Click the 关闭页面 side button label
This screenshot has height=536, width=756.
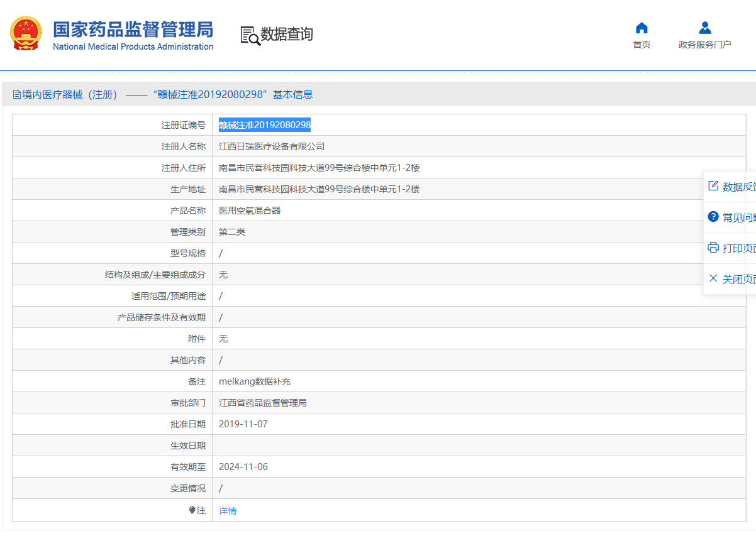pos(739,279)
